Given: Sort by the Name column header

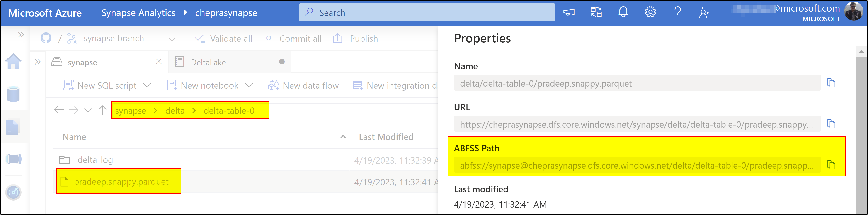Looking at the screenshot, I should [x=75, y=137].
